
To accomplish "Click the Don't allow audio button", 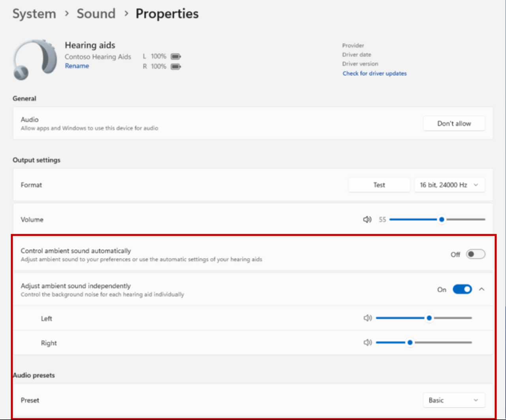I will click(x=454, y=124).
